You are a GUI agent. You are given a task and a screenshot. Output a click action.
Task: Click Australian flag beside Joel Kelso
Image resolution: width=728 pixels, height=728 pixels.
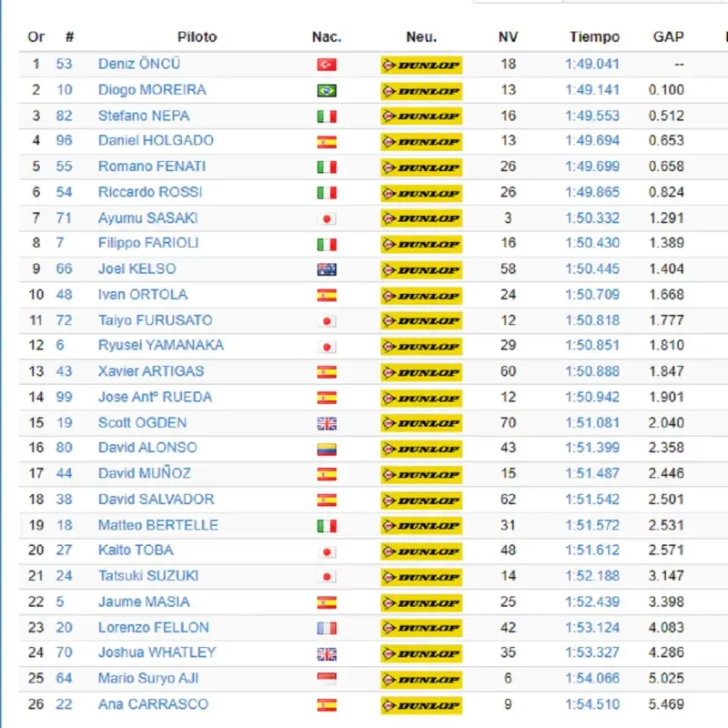coord(326,269)
